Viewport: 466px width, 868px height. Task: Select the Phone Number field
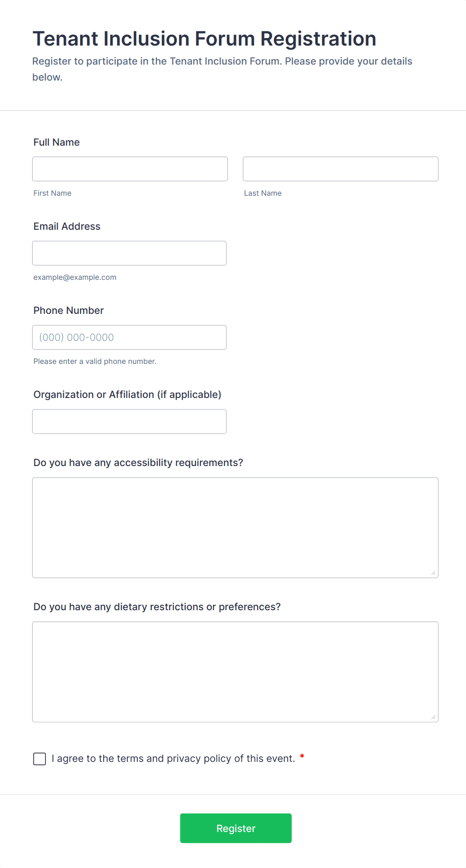click(129, 337)
